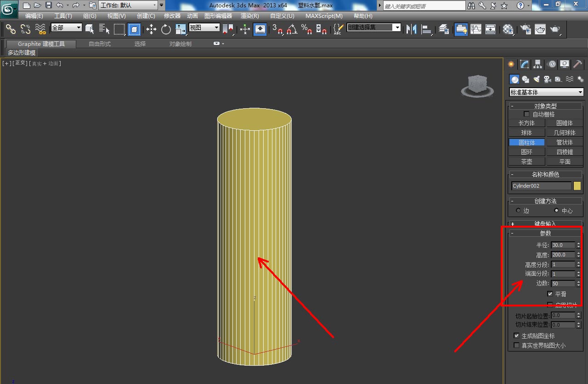Open the Mirror tool

(x=411, y=29)
